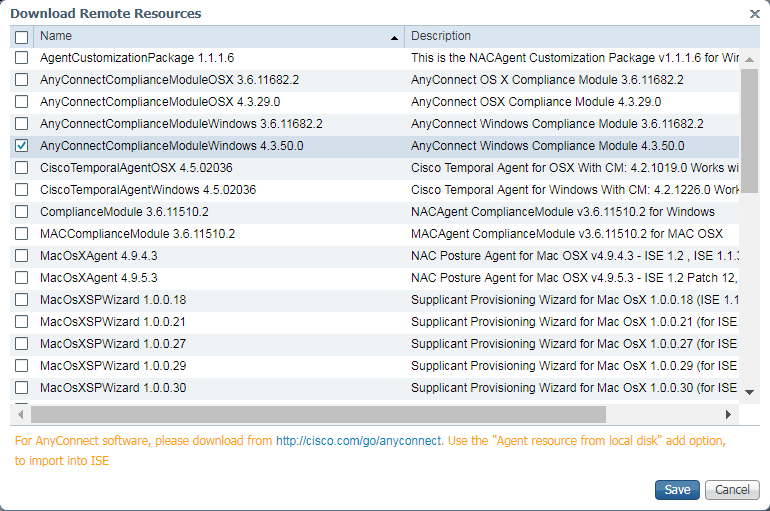This screenshot has height=511, width=770.
Task: Click the horizontal scrollbar thumb
Action: click(318, 413)
